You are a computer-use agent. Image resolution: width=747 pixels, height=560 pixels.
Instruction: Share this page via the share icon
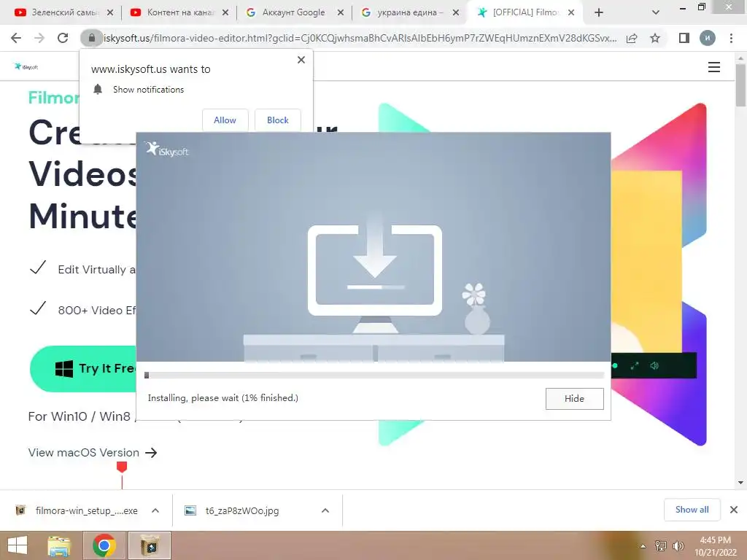click(632, 38)
